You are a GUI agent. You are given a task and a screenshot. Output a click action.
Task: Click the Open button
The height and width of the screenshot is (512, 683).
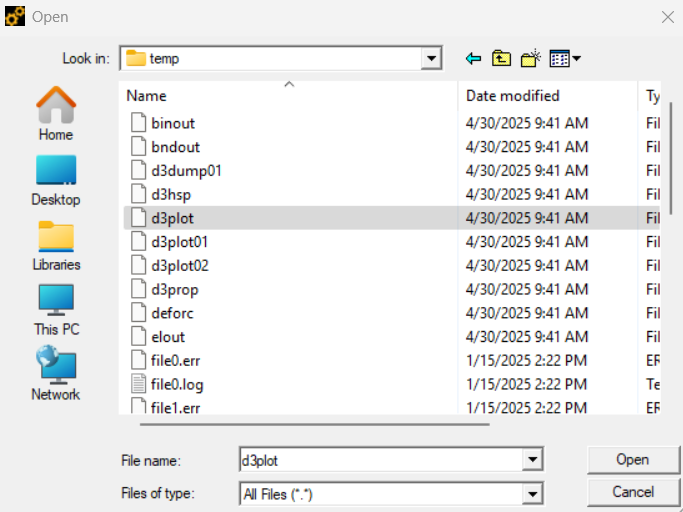632,460
